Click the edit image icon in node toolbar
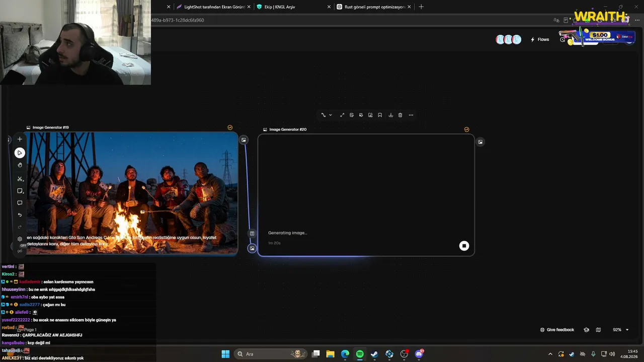The height and width of the screenshot is (362, 644). click(361, 115)
